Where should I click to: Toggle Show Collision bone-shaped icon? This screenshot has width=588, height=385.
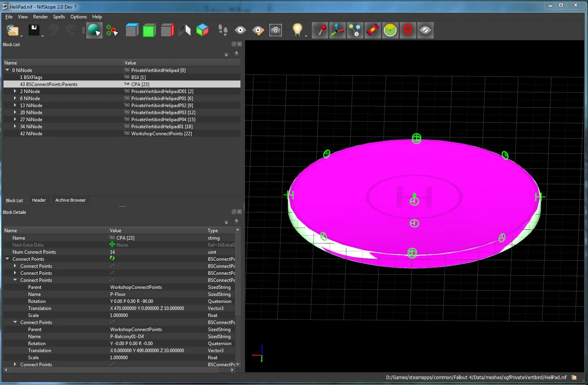click(373, 30)
